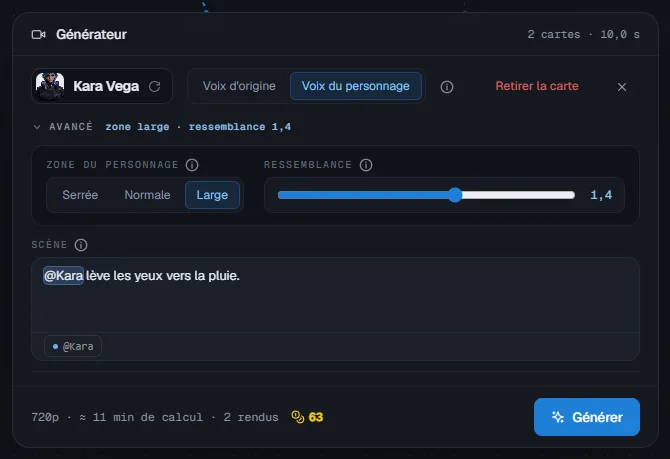670x459 pixels.
Task: Click the Ressemblance slider handle
Action: 455,195
